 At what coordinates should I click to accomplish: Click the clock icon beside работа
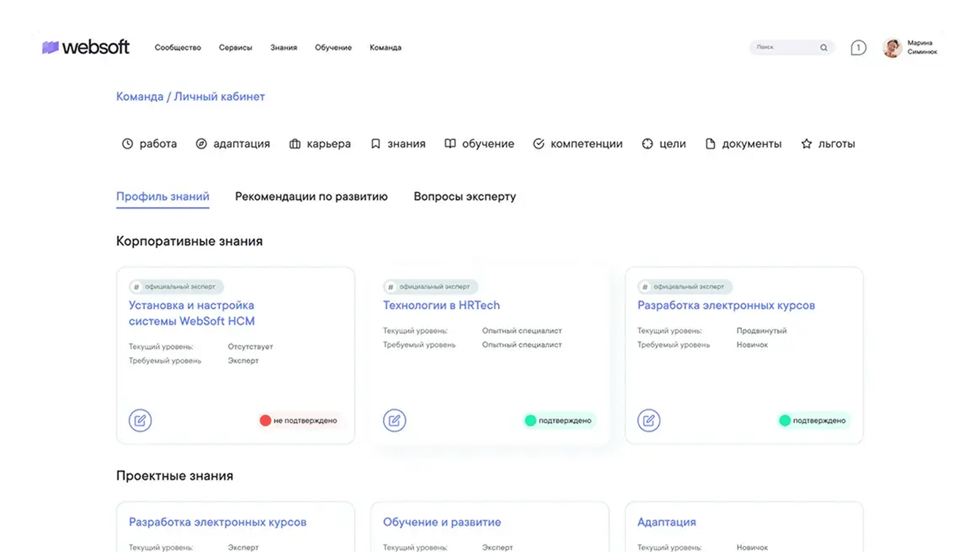pos(127,144)
